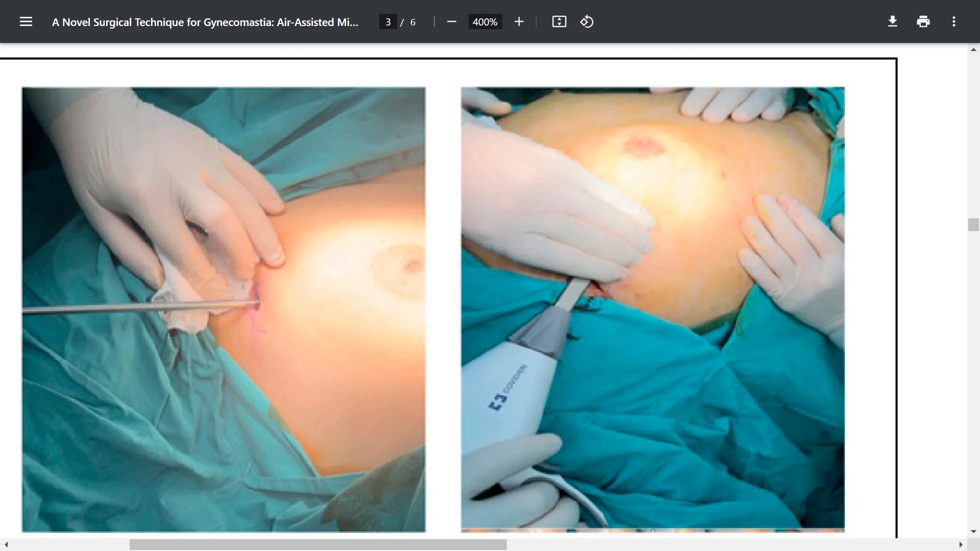980x551 pixels.
Task: Click the scroll right arrow
Action: click(x=961, y=545)
